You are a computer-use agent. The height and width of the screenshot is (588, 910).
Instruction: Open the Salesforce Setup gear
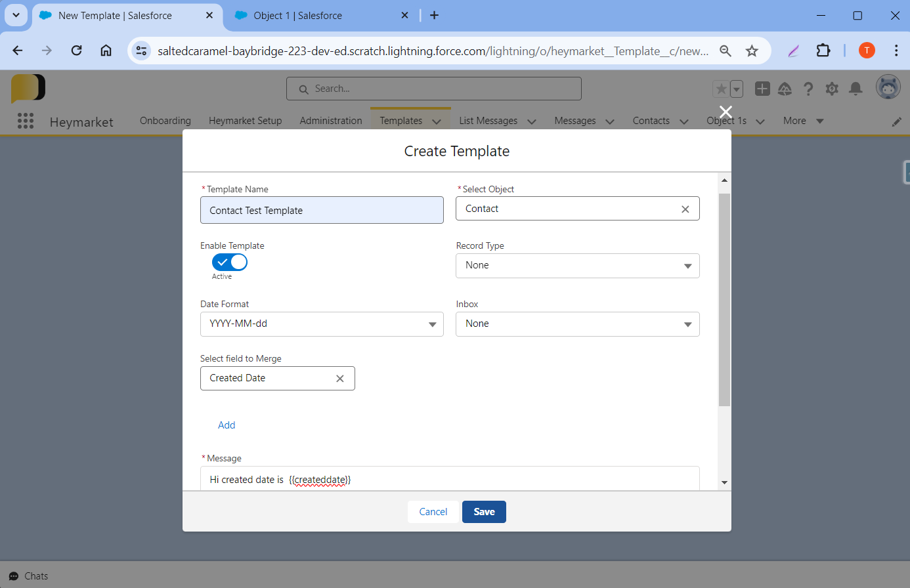point(832,89)
